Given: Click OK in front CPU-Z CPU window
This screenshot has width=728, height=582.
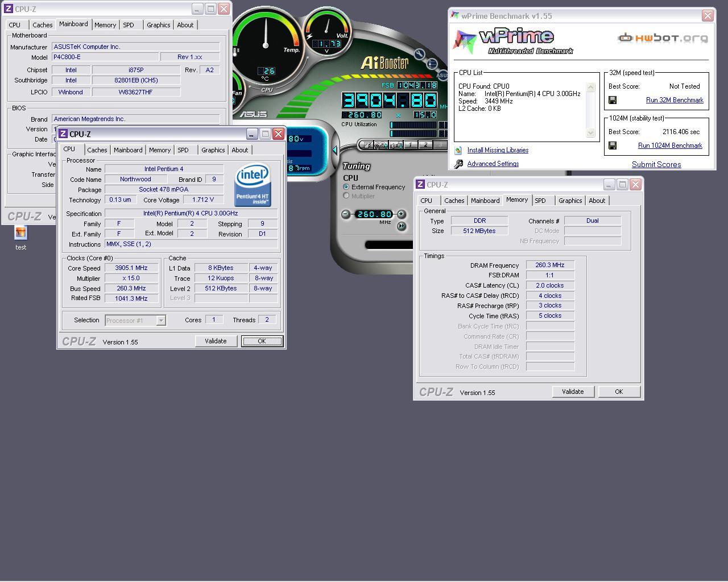Looking at the screenshot, I should (262, 341).
